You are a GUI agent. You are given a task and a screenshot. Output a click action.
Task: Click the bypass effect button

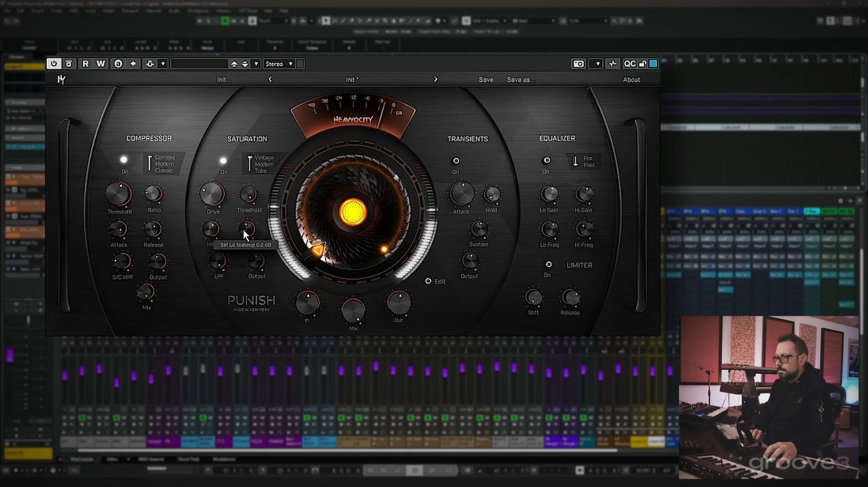coord(69,64)
